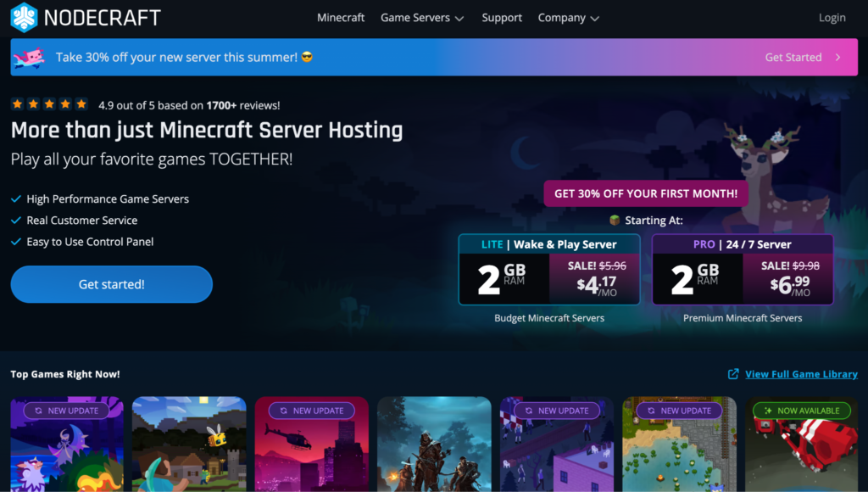Click the checkmark beside Easy to Use Control Panel
Image resolution: width=868 pixels, height=492 pixels.
(x=16, y=242)
